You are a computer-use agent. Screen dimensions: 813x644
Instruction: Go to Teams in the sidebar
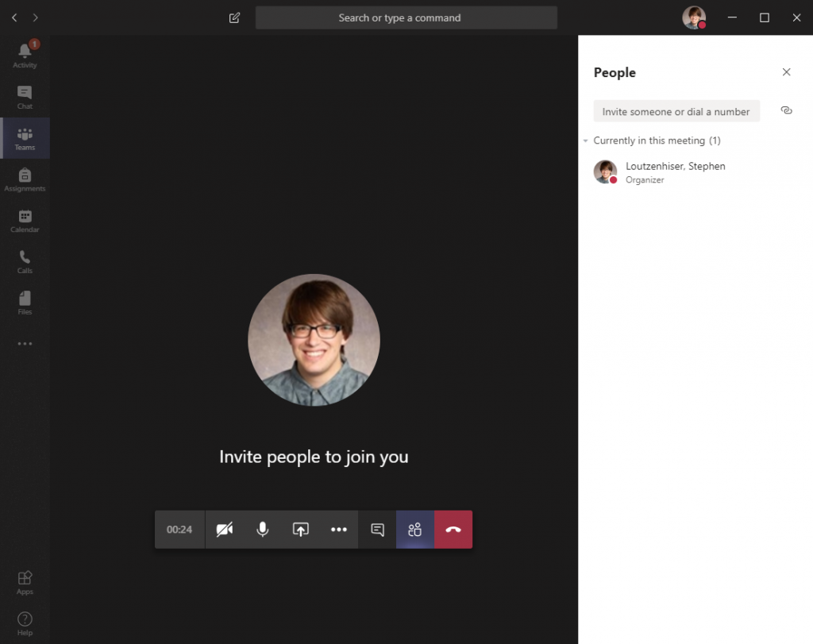coord(25,138)
